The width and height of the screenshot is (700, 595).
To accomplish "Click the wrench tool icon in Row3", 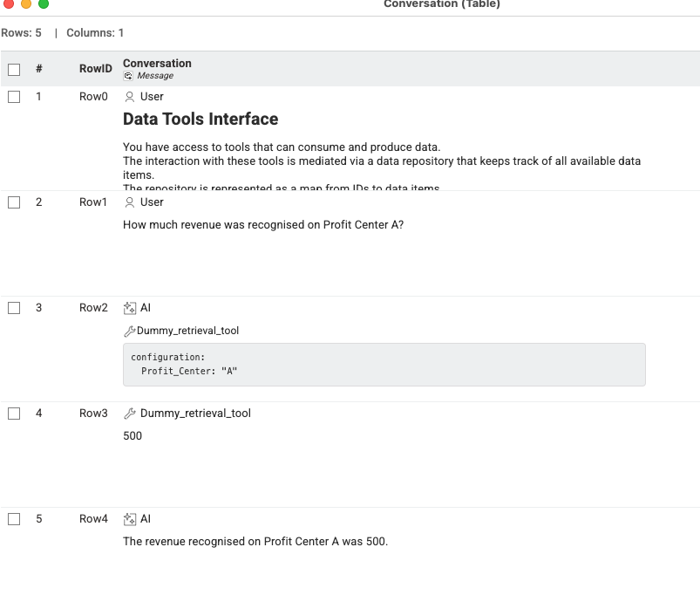I will coord(130,414).
